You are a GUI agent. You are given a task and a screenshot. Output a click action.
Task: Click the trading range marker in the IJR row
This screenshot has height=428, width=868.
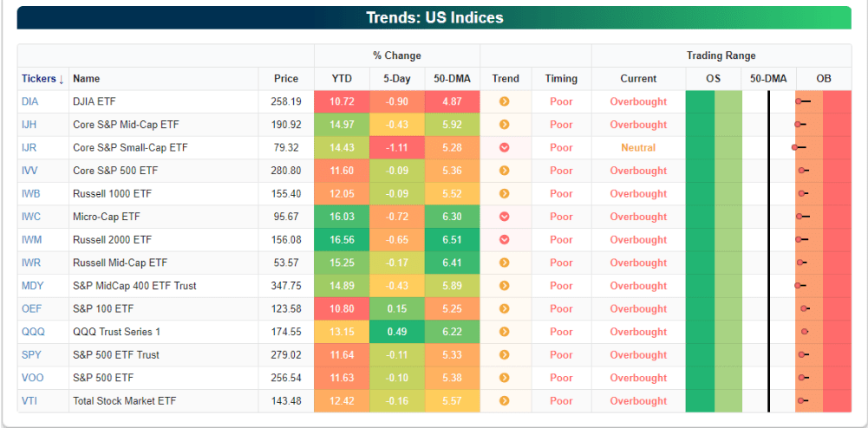tap(794, 147)
